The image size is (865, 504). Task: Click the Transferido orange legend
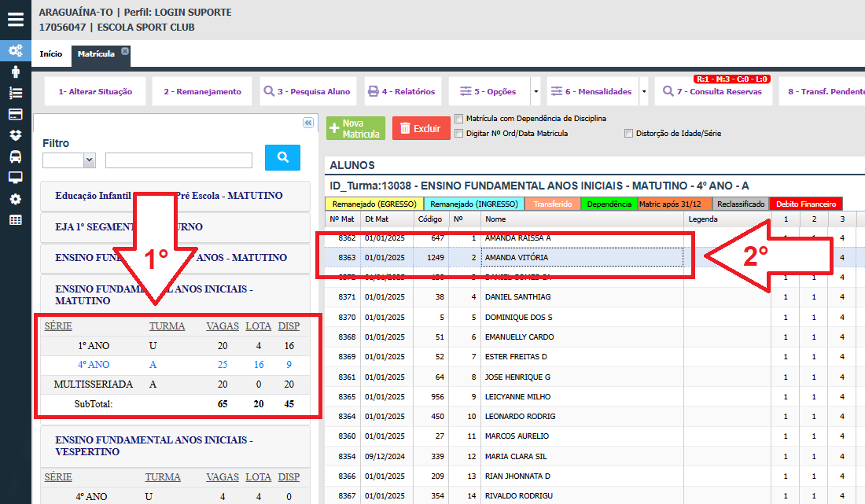click(x=553, y=204)
